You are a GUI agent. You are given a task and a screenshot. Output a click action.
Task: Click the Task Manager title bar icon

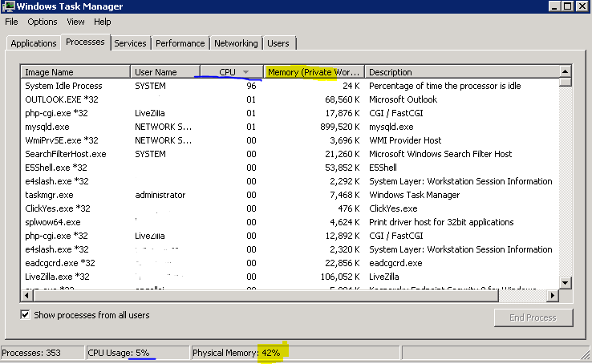pos(8,6)
